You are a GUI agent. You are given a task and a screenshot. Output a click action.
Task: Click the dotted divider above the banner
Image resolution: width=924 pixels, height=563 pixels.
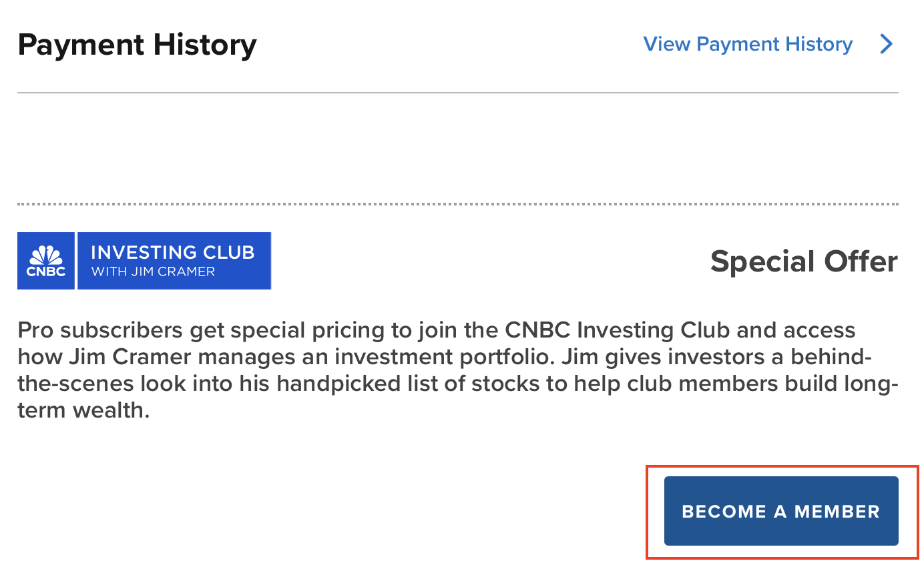click(458, 203)
